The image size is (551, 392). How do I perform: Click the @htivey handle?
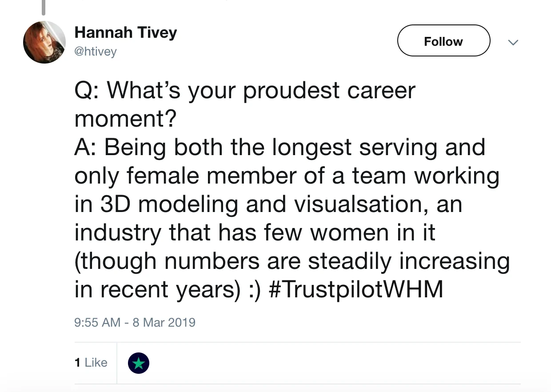click(x=96, y=52)
